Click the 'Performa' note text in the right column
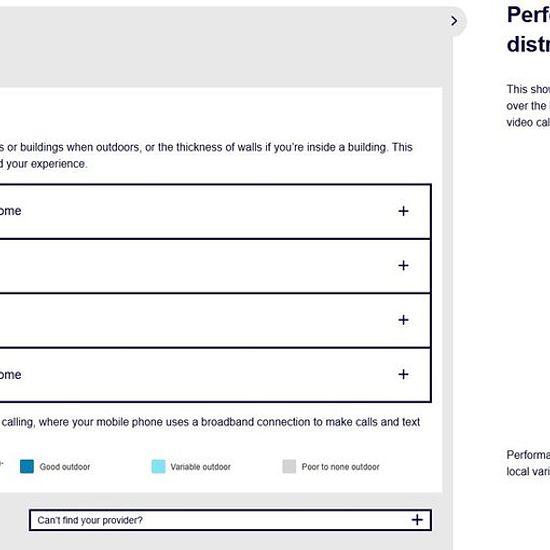Viewport: 550px width, 550px height. point(528,463)
